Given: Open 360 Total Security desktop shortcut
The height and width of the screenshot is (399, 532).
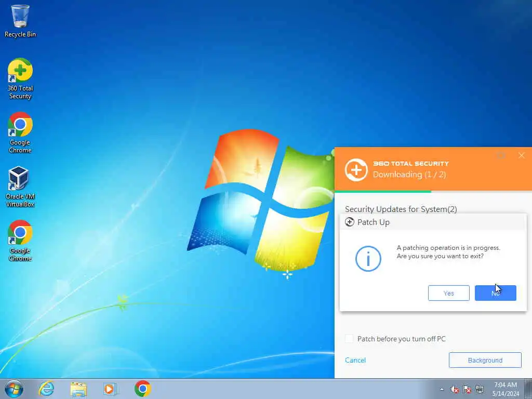Looking at the screenshot, I should pyautogui.click(x=20, y=79).
